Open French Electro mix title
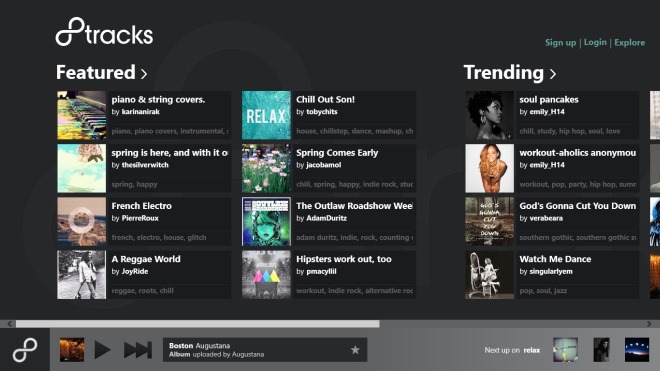Image resolution: width=660 pixels, height=371 pixels. pyautogui.click(x=141, y=206)
